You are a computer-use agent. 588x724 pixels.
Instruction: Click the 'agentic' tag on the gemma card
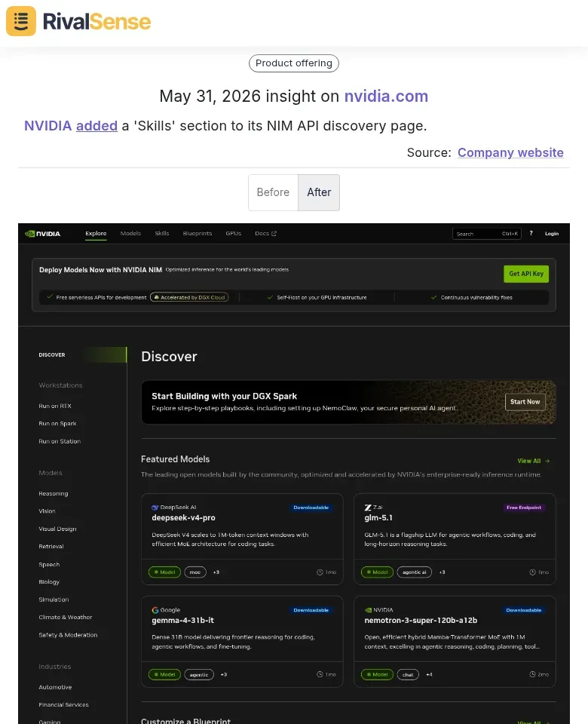(x=199, y=674)
